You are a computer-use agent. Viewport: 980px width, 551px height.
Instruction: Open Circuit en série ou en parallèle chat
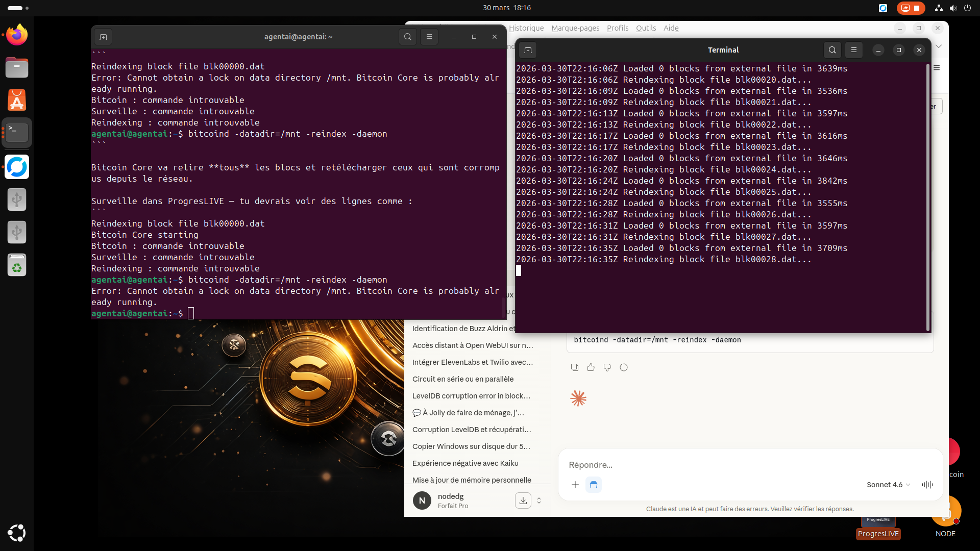click(463, 379)
